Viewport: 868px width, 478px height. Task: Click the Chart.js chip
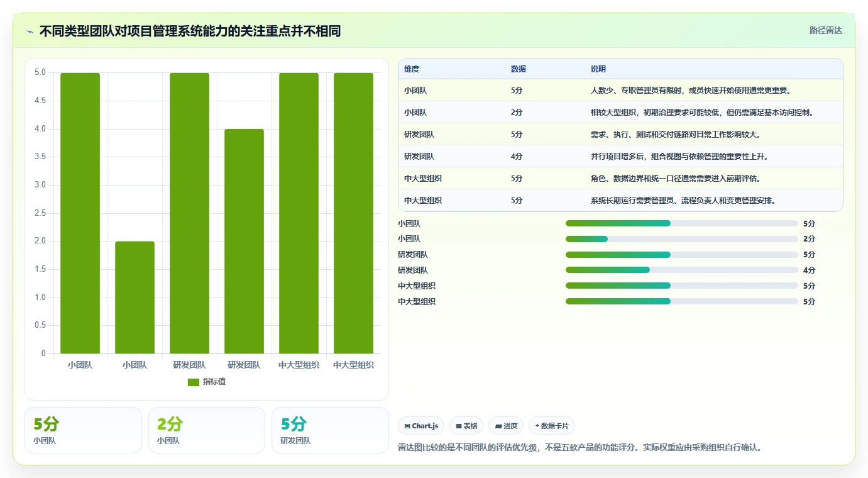[x=421, y=426]
